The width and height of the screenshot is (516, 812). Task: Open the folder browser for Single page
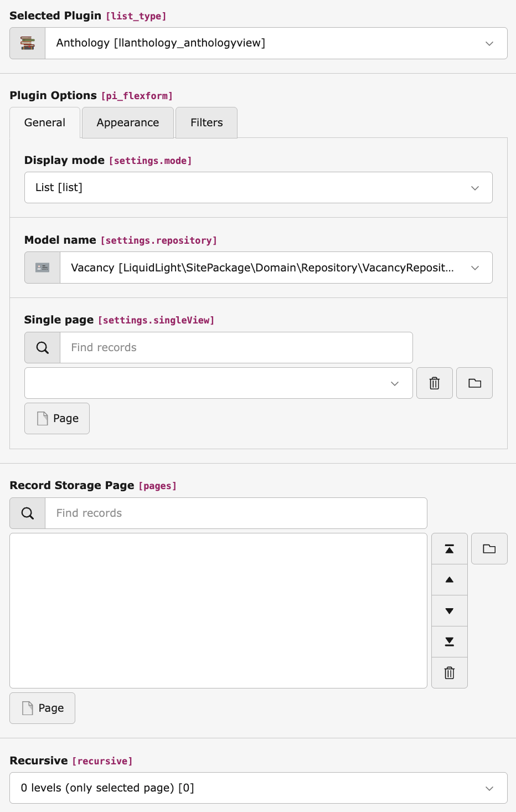pyautogui.click(x=474, y=383)
